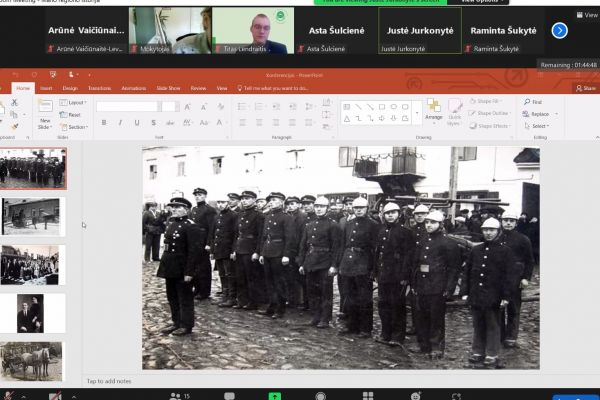Screen dimensions: 600x400
Task: Open the Transitions ribbon tab
Action: 99,88
